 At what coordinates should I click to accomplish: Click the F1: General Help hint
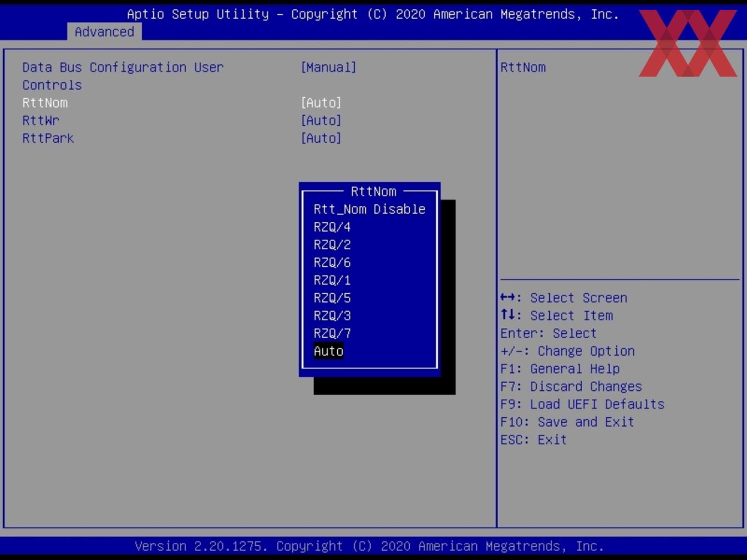[x=560, y=369]
